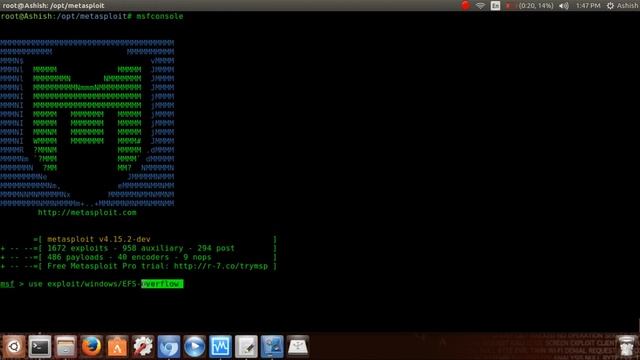Open the Ashish session gear menu
This screenshot has height=360, width=640.
point(623,6)
